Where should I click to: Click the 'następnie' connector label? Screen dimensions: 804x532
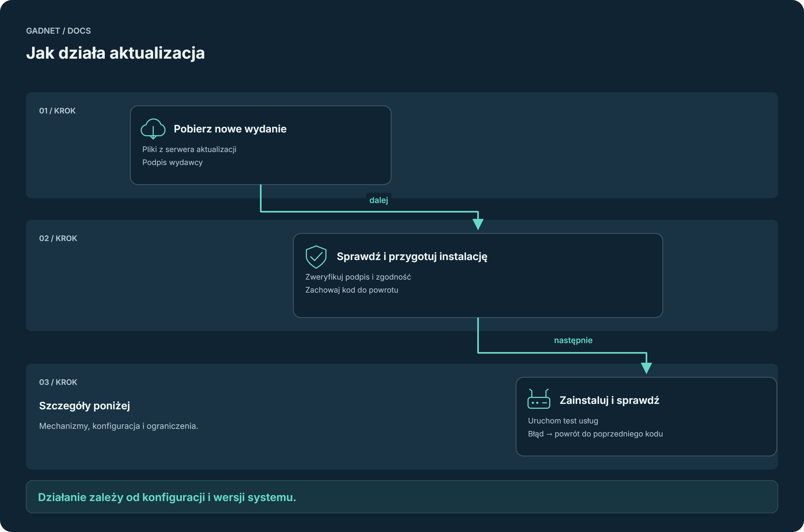pos(573,340)
